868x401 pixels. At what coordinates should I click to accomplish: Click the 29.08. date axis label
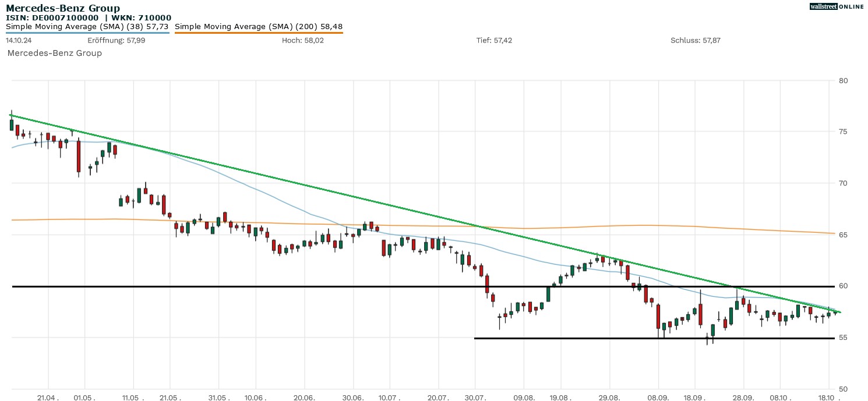point(609,399)
